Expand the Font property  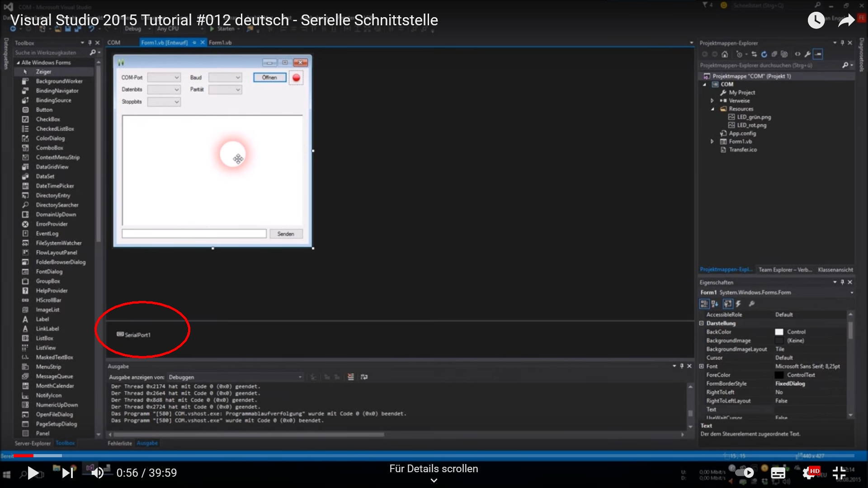pos(702,366)
